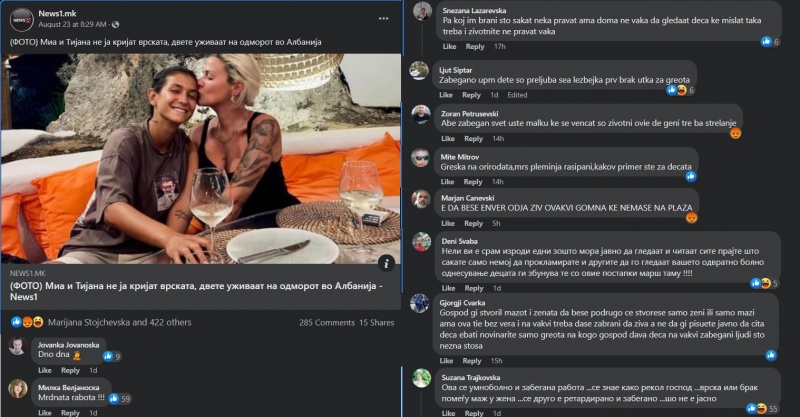The image size is (800, 417).
Task: Click the info icon on the photo
Action: [387, 263]
